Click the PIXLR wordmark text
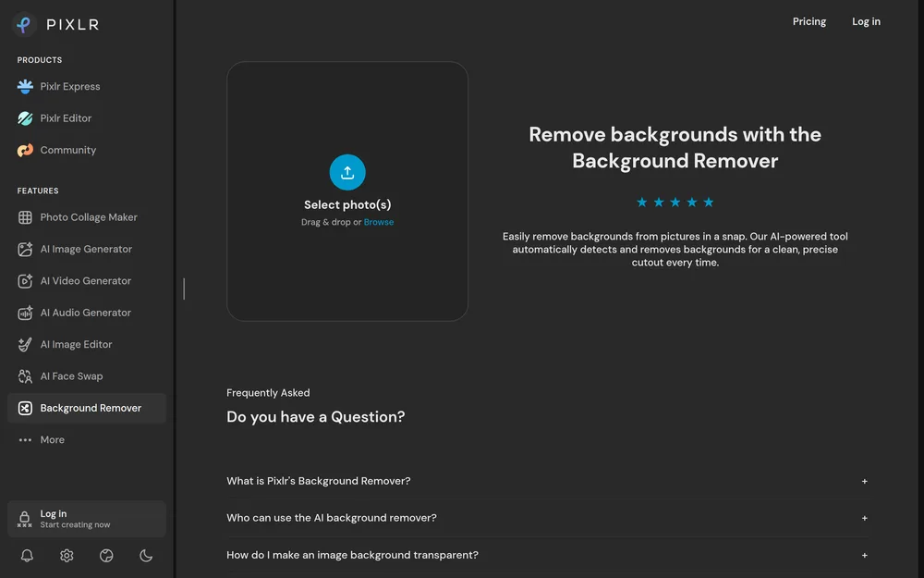 pos(72,25)
